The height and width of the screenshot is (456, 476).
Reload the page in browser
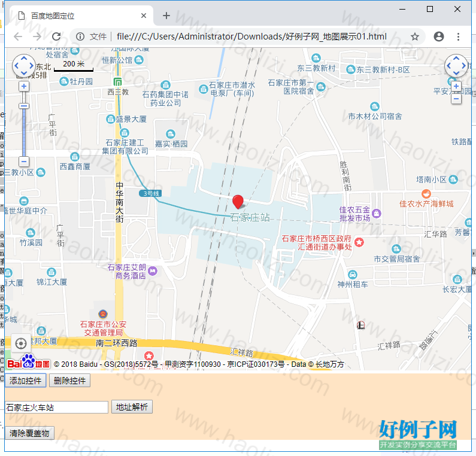tap(56, 37)
